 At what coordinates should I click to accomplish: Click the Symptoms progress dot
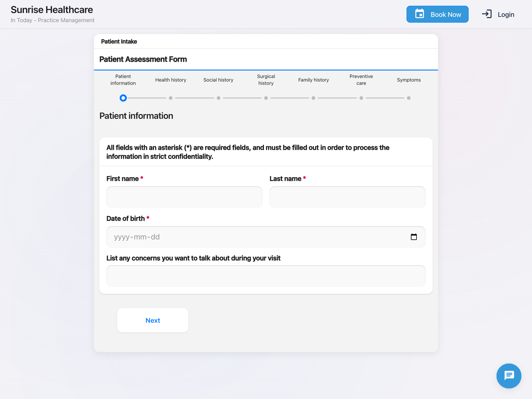coord(409,98)
